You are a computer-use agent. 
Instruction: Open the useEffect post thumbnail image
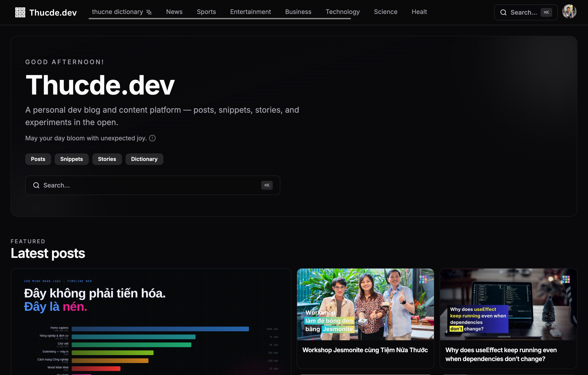tap(508, 304)
